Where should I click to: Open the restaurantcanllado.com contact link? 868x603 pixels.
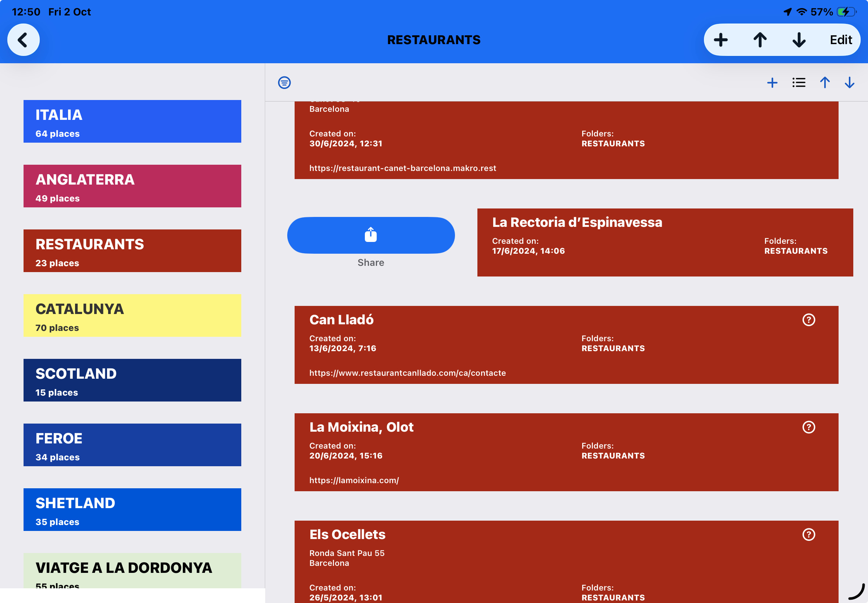tap(408, 373)
